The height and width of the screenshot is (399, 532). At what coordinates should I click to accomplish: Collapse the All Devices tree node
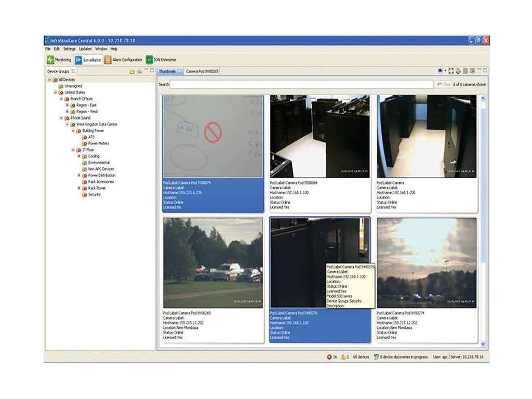(49, 79)
